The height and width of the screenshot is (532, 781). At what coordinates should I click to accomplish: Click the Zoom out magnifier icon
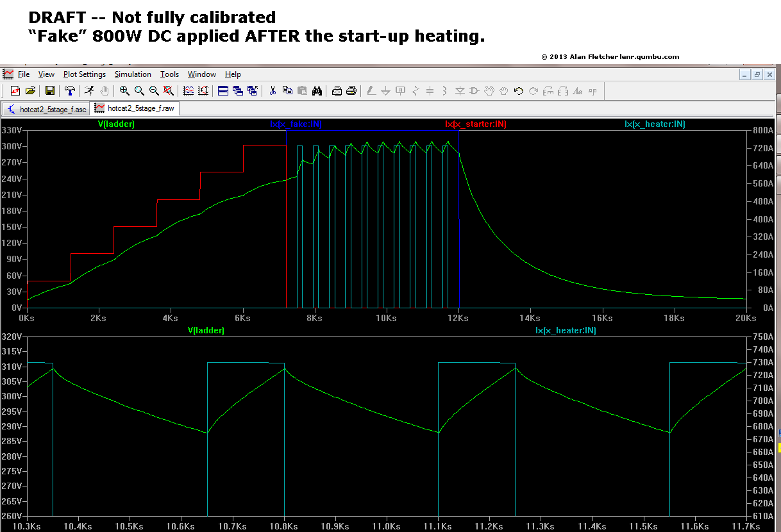click(x=154, y=91)
